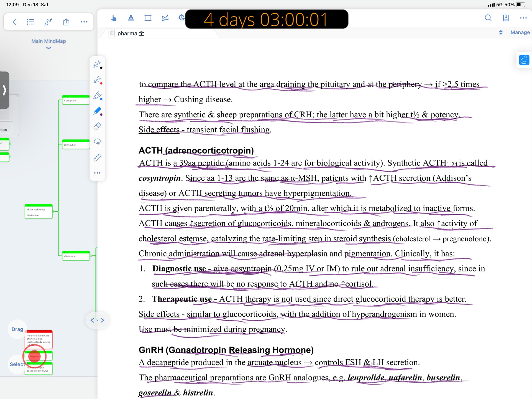
Task: Switch to the pharma 全 document tab
Action: tap(131, 33)
